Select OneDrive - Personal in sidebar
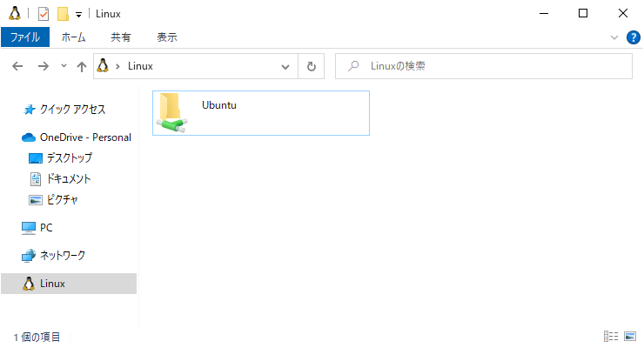Image resolution: width=644 pixels, height=348 pixels. [77, 137]
